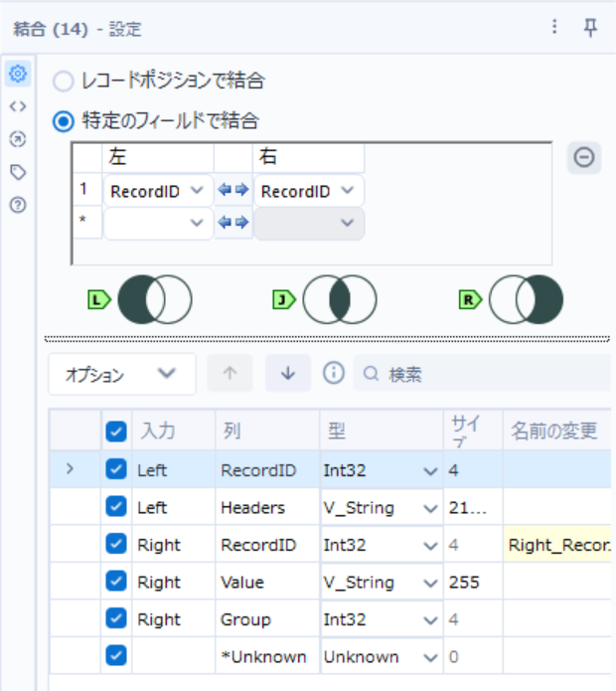Pin the configuration window

coord(590,28)
